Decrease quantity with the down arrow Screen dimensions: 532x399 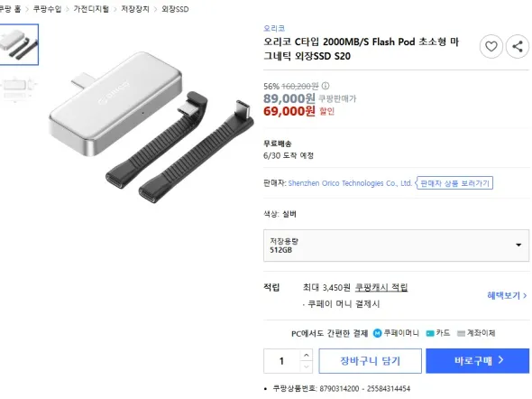(x=307, y=367)
